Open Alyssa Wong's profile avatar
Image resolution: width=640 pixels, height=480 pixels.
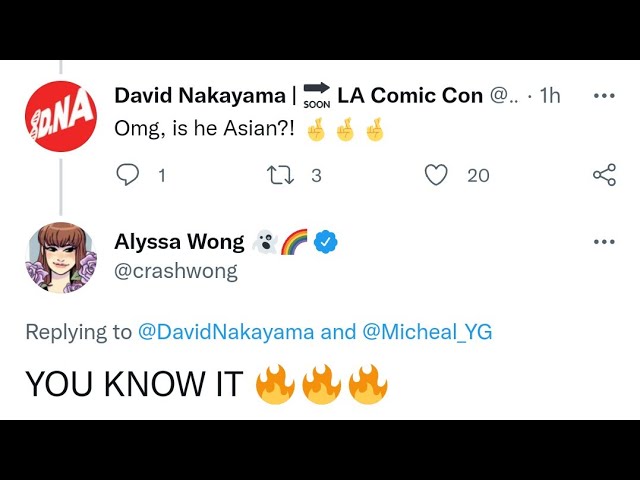click(61, 258)
